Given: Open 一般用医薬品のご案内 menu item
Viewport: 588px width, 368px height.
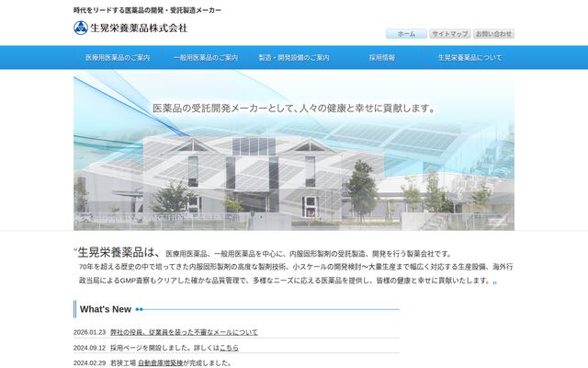Looking at the screenshot, I should click(x=206, y=58).
